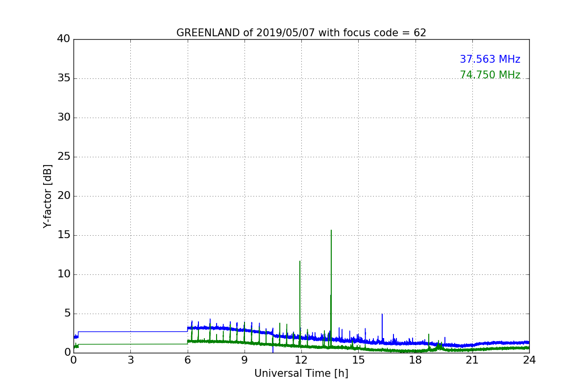The width and height of the screenshot is (588, 392).
Task: Click the Universal Time [h] axis label
Action: [301, 373]
